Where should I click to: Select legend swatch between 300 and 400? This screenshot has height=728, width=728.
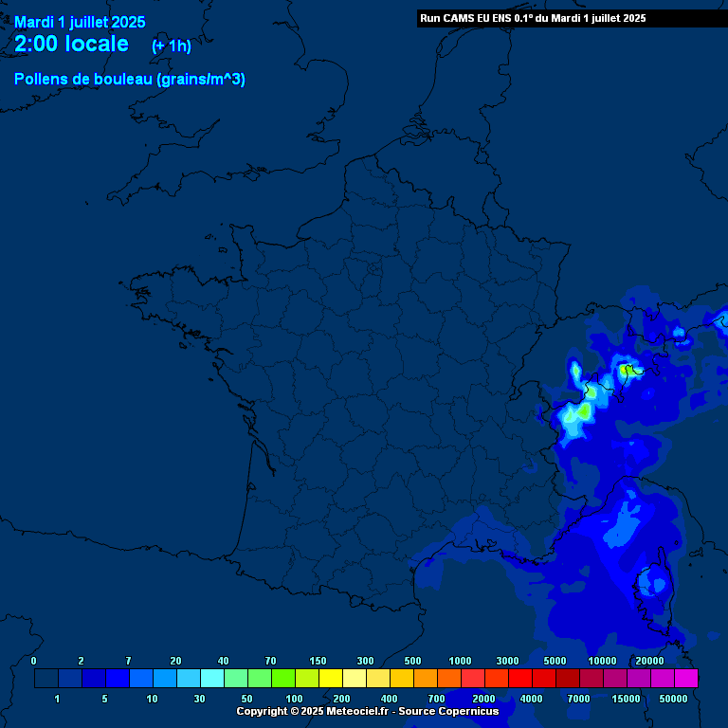(x=378, y=678)
